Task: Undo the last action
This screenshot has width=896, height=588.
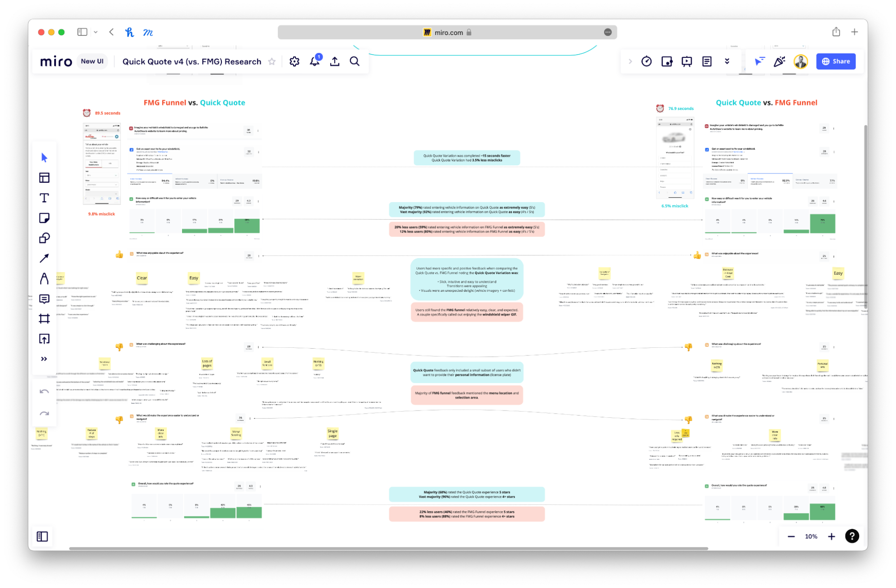Action: coord(44,392)
